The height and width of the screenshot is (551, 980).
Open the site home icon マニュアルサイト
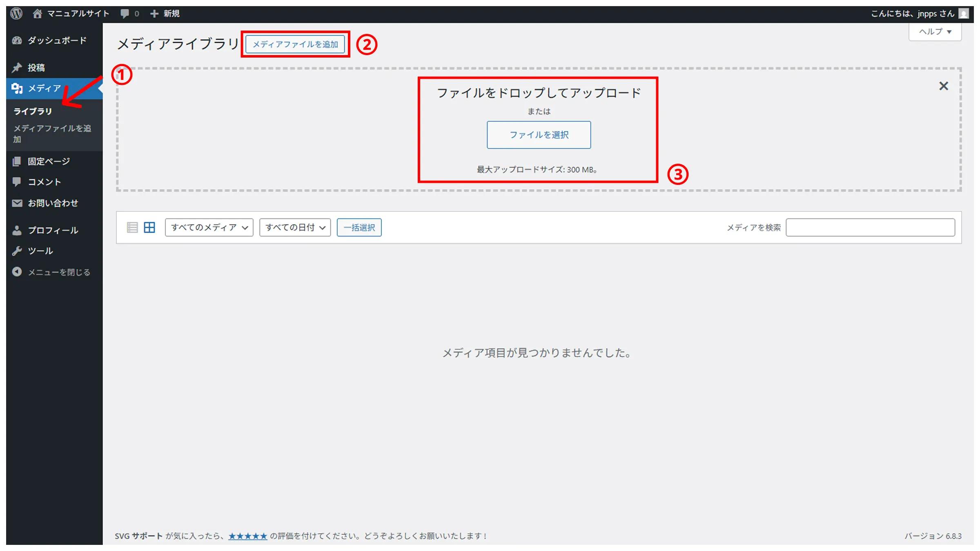pyautogui.click(x=38, y=13)
